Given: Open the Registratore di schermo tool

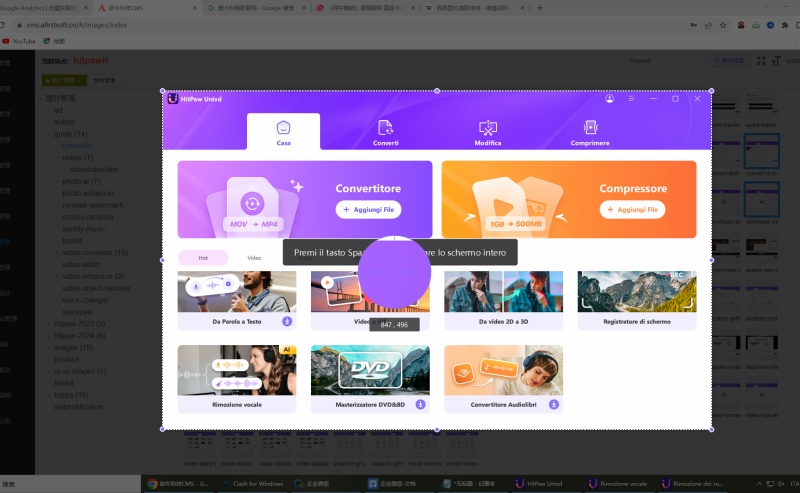Looking at the screenshot, I should 637,300.
